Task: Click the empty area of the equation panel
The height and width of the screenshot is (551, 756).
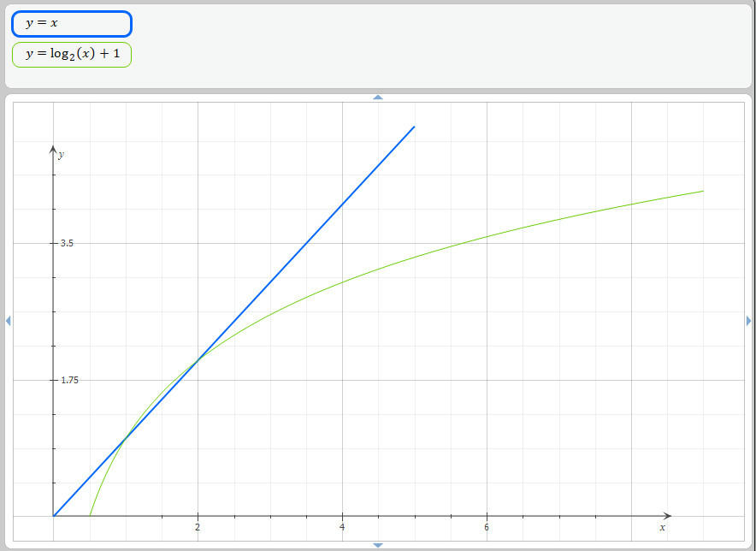Action: [428, 47]
